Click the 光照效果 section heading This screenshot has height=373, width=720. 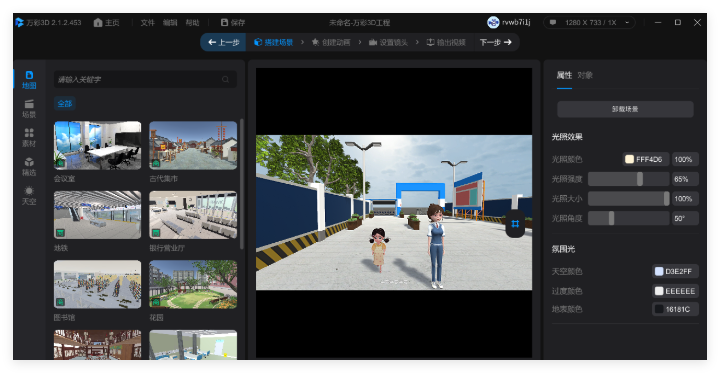567,137
